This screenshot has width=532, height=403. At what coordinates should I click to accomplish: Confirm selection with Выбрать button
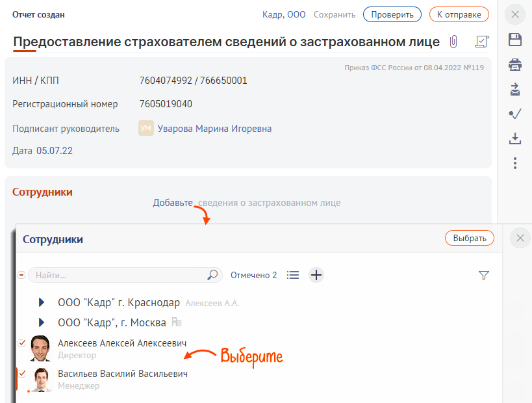click(469, 239)
